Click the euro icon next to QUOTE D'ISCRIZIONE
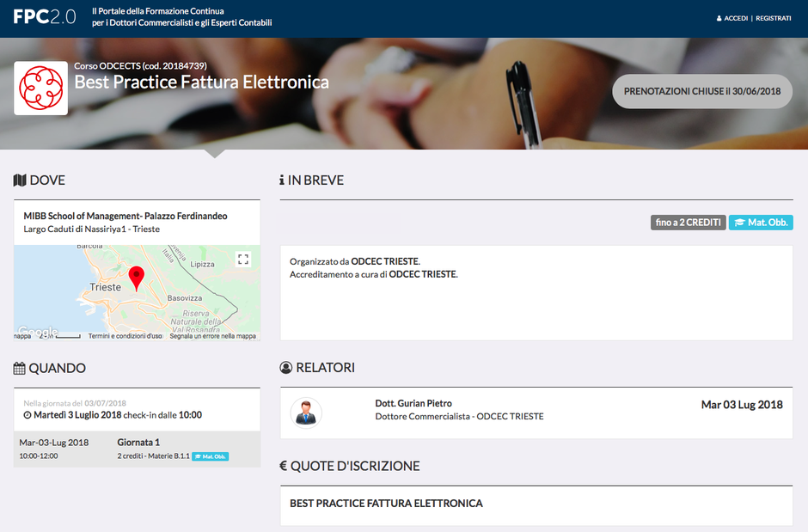 tap(283, 466)
